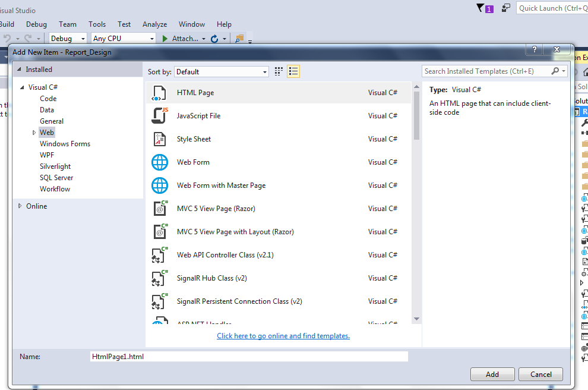Click the Redo toolbar icon
Viewport: 588px width, 390px height.
(28, 38)
